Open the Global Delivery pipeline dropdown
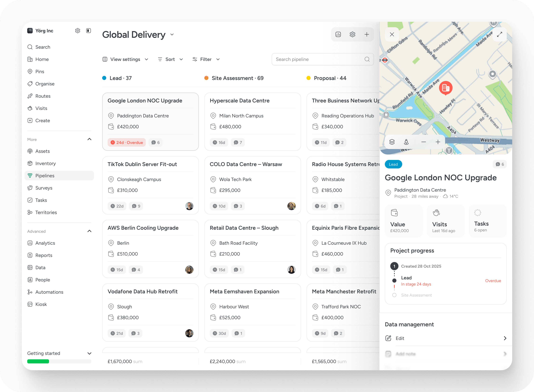This screenshot has height=392, width=534. point(172,35)
